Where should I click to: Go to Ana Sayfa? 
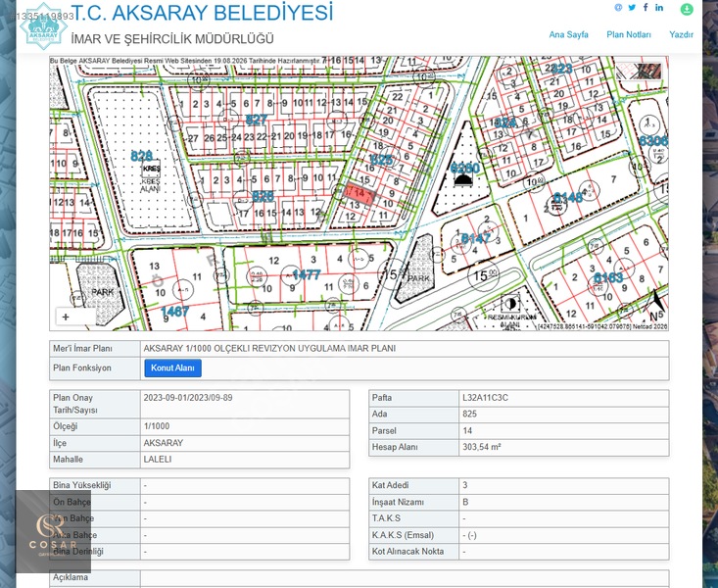pos(568,34)
